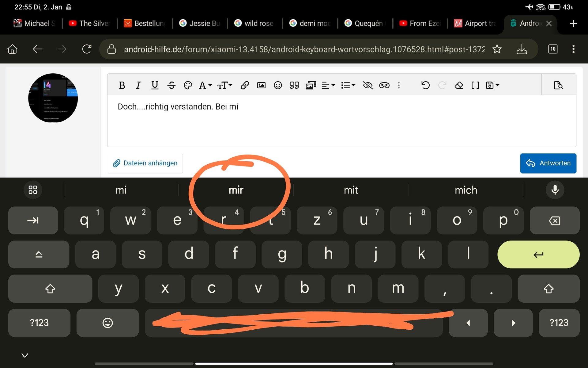The height and width of the screenshot is (368, 588).
Task: Click Dateien anhängen to attach files
Action: coord(145,163)
